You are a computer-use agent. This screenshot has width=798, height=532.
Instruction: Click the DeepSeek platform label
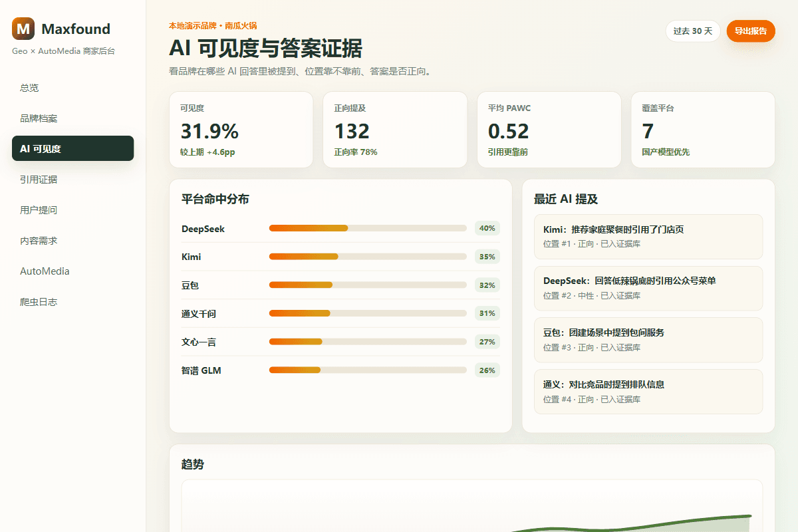203,229
